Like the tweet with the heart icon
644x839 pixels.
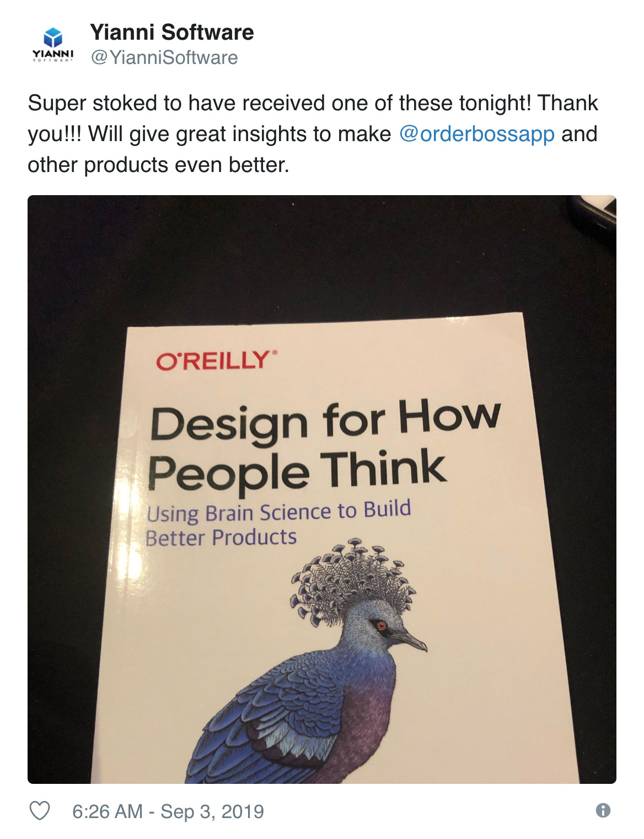[39, 811]
